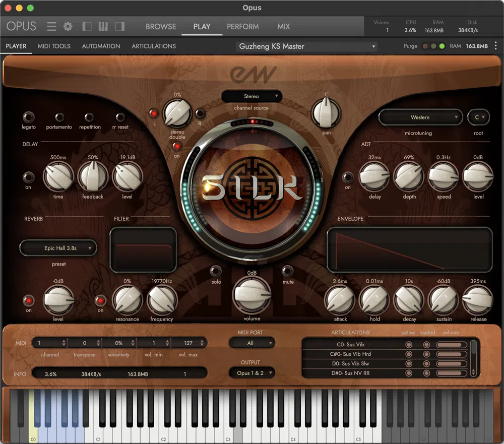Screen dimensions: 504x444
Task: Click the D0- Sus Vib Slw volume slider
Action: click(451, 363)
